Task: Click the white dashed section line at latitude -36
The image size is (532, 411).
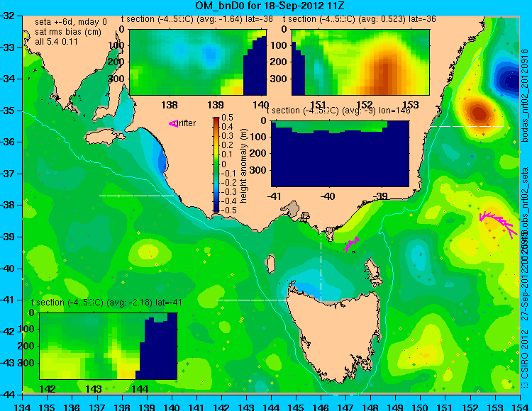Action: tap(467, 126)
